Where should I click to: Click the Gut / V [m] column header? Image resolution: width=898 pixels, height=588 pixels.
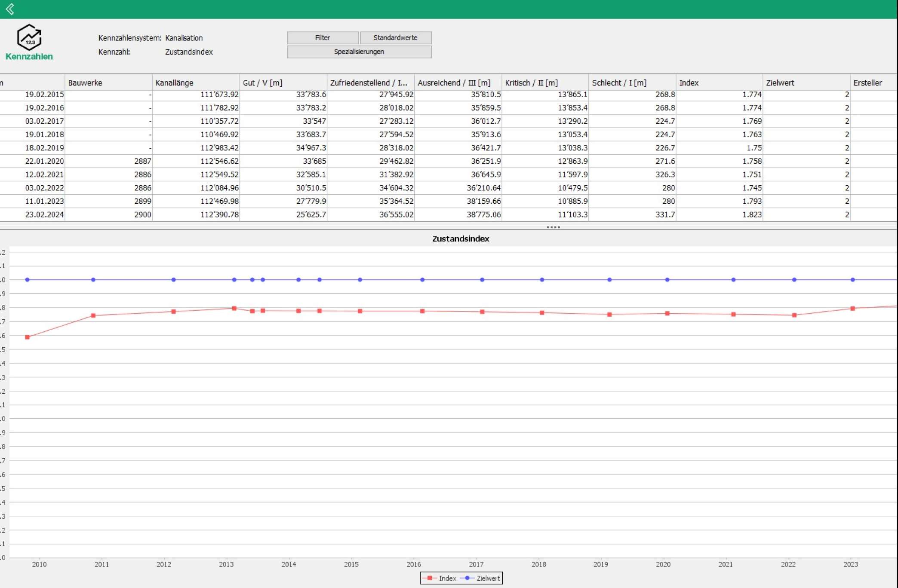coord(283,83)
